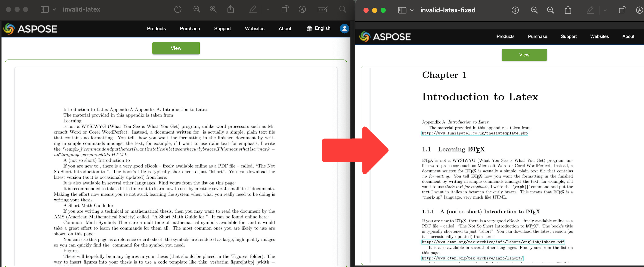Toggle sidebar in invalid-latex window
Viewport: 644px width, 267px height.
click(x=44, y=9)
